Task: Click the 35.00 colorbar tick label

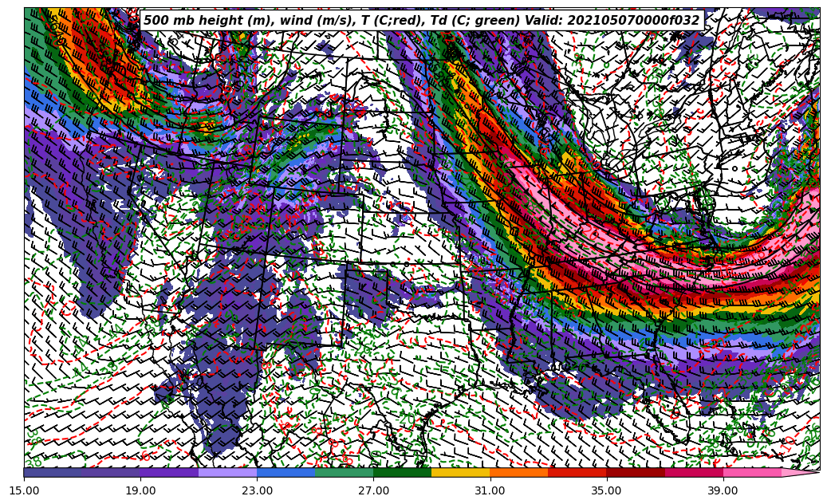Action: pyautogui.click(x=607, y=490)
